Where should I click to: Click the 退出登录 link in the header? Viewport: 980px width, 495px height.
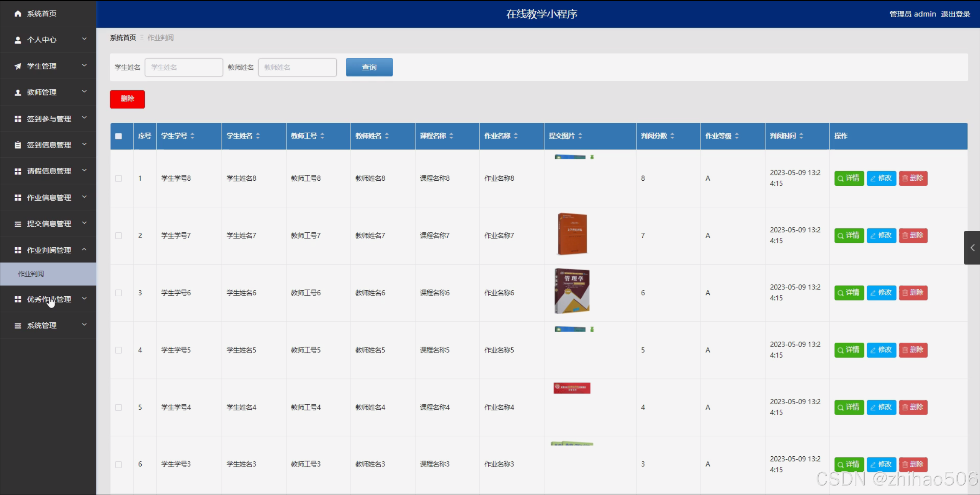pyautogui.click(x=955, y=14)
